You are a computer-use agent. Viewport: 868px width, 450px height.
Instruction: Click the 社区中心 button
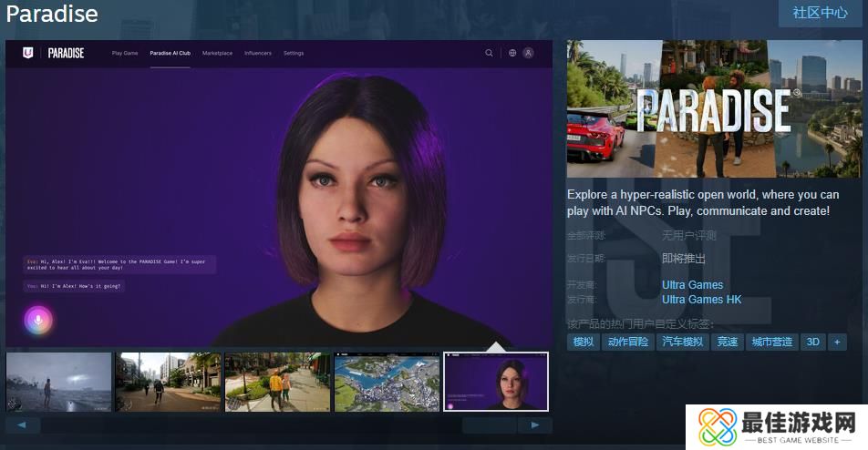point(820,13)
